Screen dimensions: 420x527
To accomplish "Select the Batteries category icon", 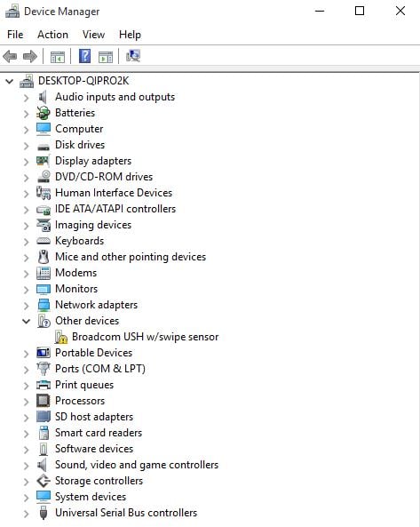I will [44, 113].
